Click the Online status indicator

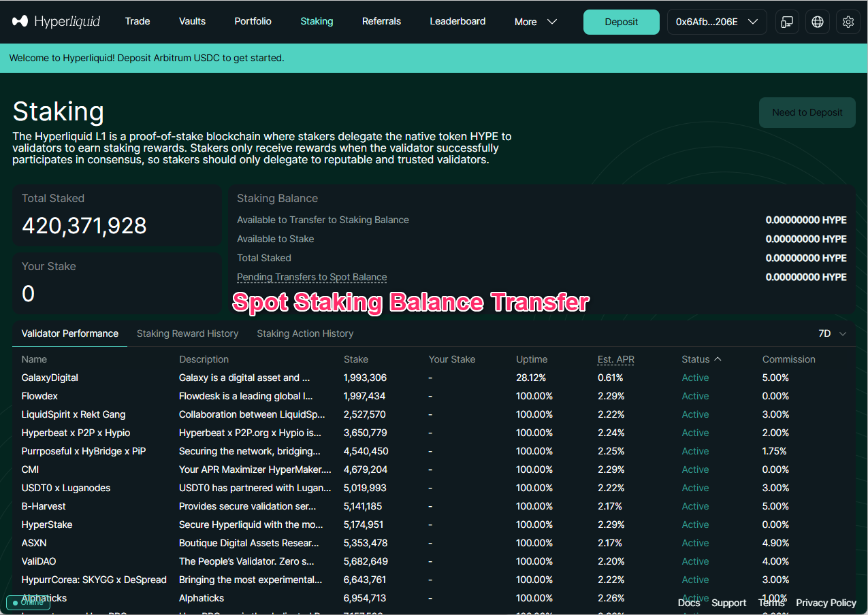(x=27, y=603)
